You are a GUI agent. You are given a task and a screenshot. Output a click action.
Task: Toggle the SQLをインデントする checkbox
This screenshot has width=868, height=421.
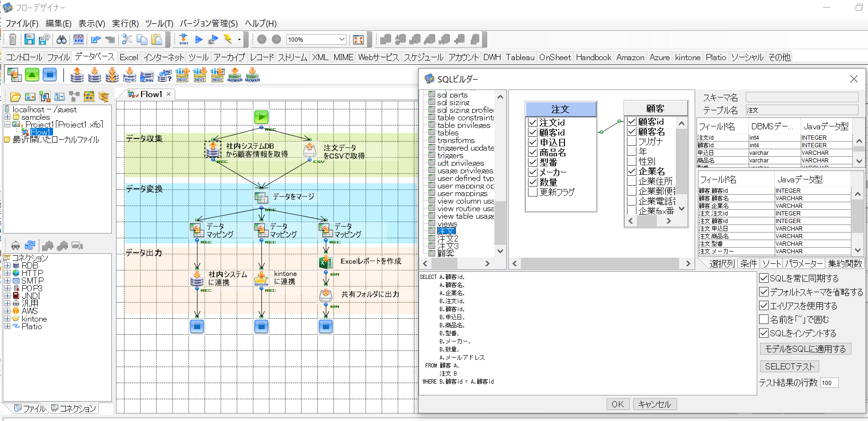coord(764,333)
